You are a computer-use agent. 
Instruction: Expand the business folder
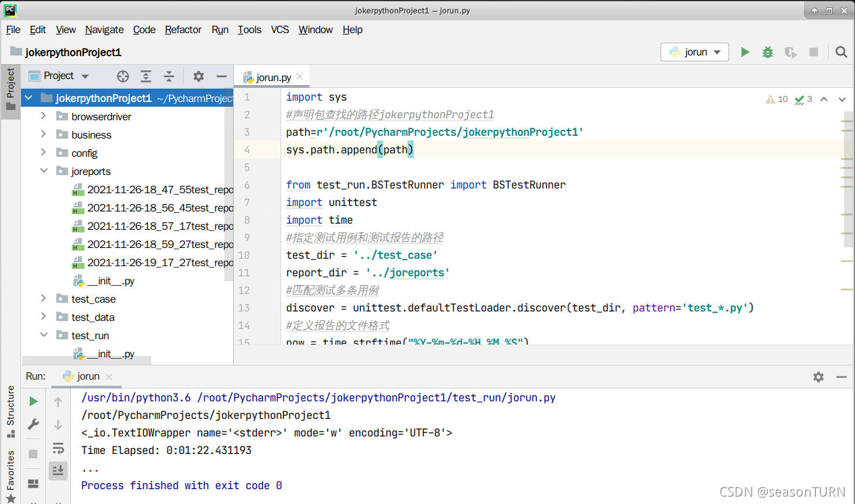pos(44,134)
